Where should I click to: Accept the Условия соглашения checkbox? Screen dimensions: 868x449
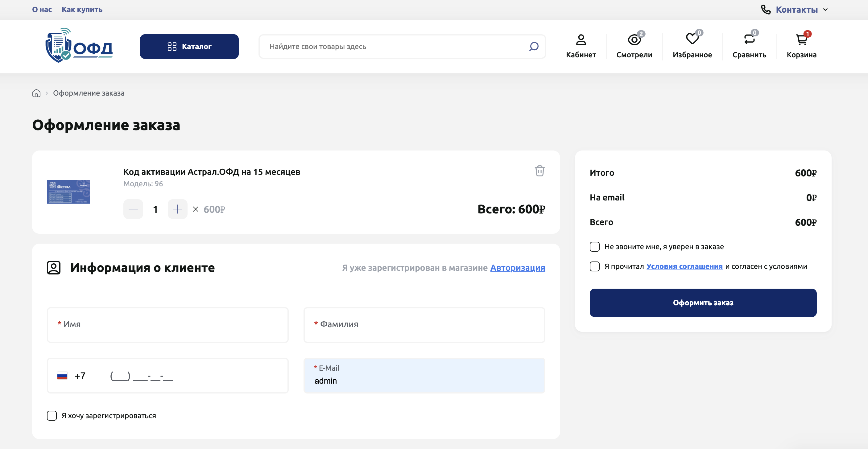click(595, 266)
